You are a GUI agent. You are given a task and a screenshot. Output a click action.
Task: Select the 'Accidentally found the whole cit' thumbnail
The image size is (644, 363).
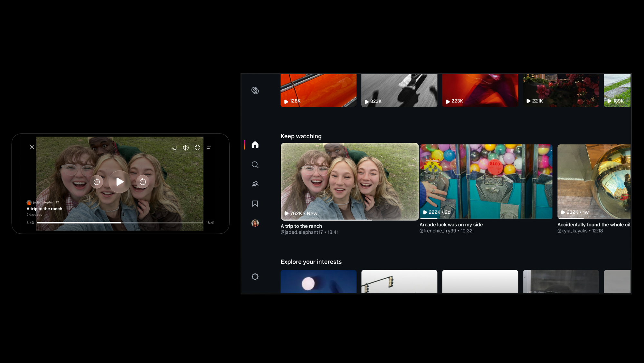tap(594, 182)
